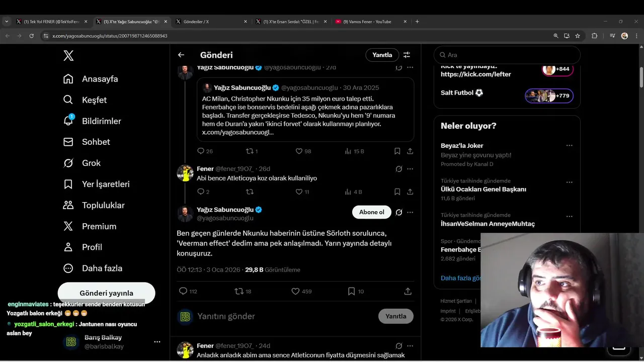644x362 pixels.
Task: Open options for İhsanVeSelman trend
Action: tap(569, 217)
